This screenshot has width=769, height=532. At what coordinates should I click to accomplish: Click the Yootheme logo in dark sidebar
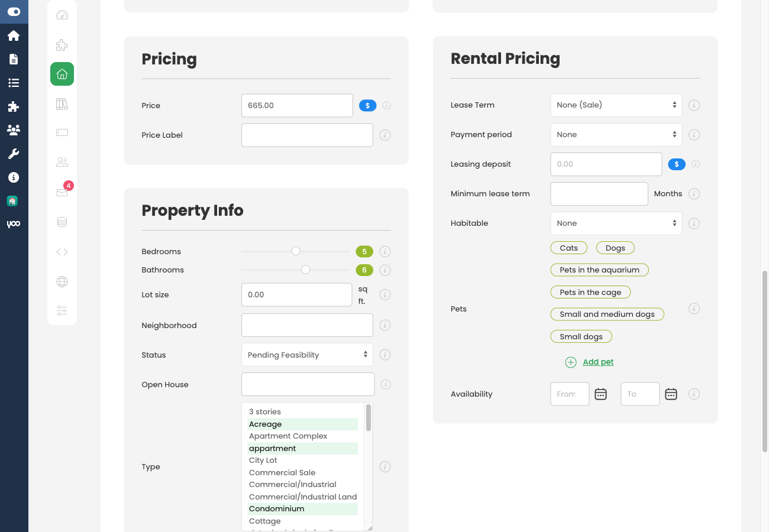click(x=13, y=223)
